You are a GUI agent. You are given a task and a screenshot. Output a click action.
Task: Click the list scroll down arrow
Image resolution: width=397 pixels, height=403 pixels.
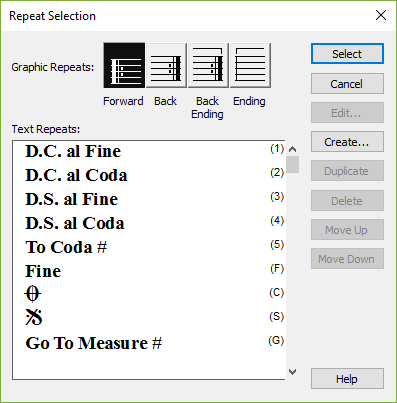[292, 372]
